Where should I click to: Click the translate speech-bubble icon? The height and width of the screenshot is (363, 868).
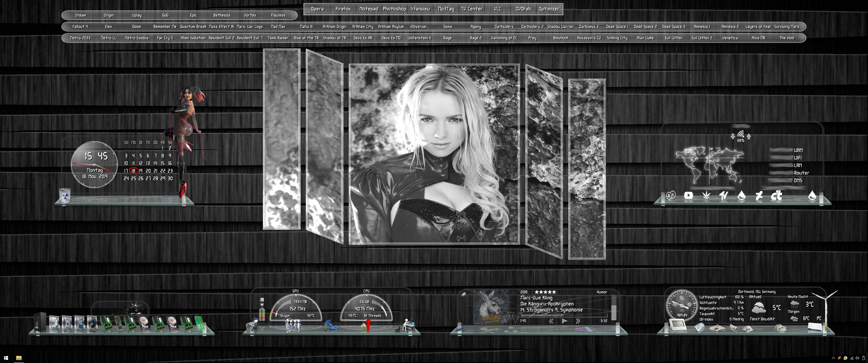[x=670, y=195]
